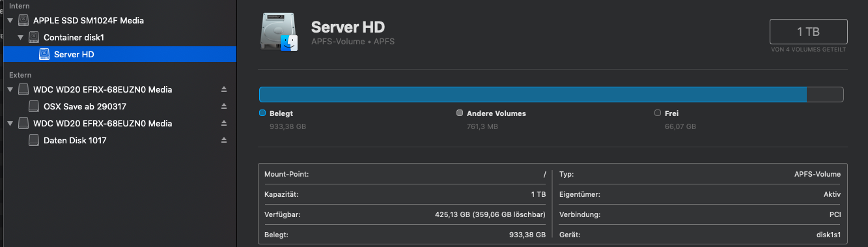Collapse the first WDC WD20 disk above OSX Save

click(x=10, y=89)
